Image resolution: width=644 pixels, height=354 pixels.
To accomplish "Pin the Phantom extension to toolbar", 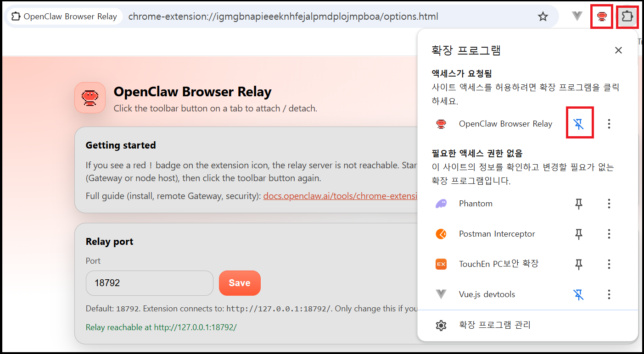I will (579, 204).
